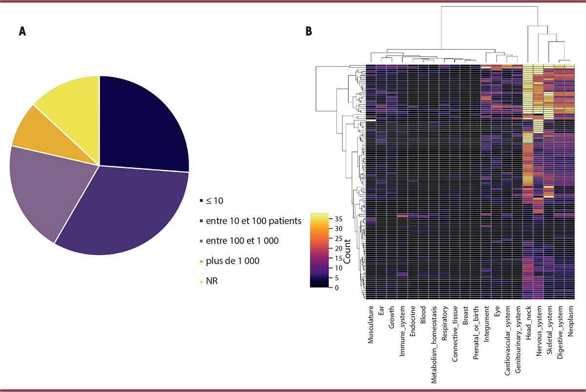
Task: Click the panel A label
Action: (x=21, y=32)
